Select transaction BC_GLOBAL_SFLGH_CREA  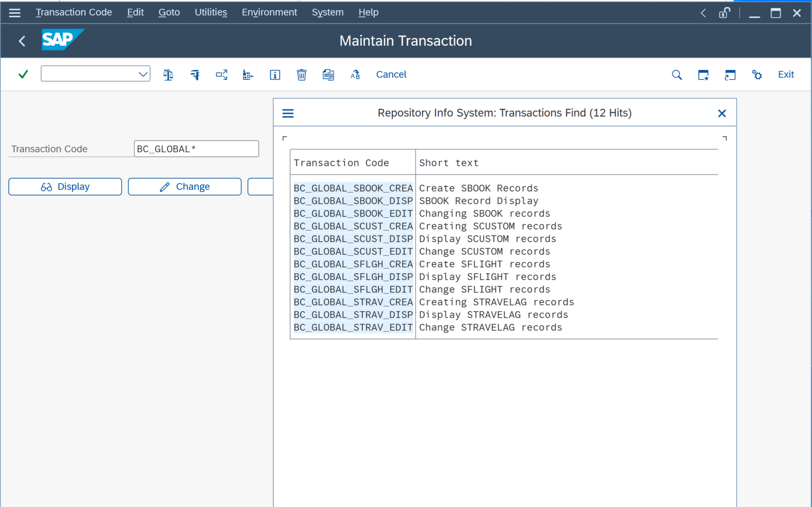[x=353, y=264]
